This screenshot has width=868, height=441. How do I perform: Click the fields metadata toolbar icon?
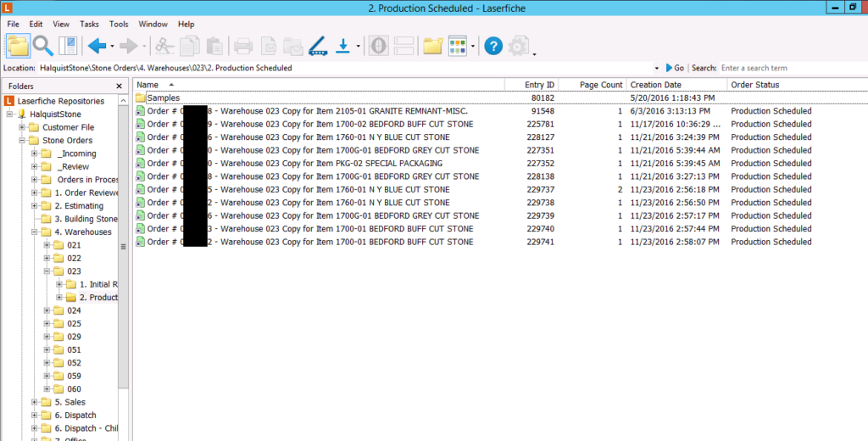pos(404,46)
